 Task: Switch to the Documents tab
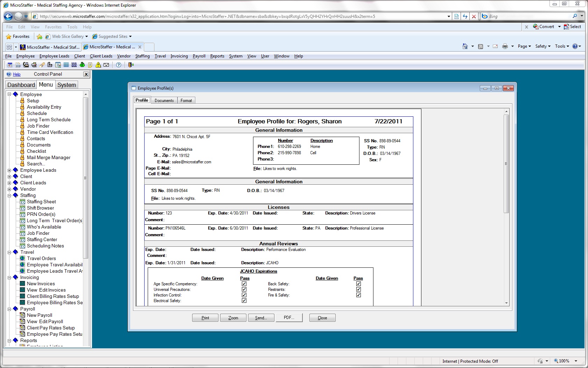(x=164, y=101)
